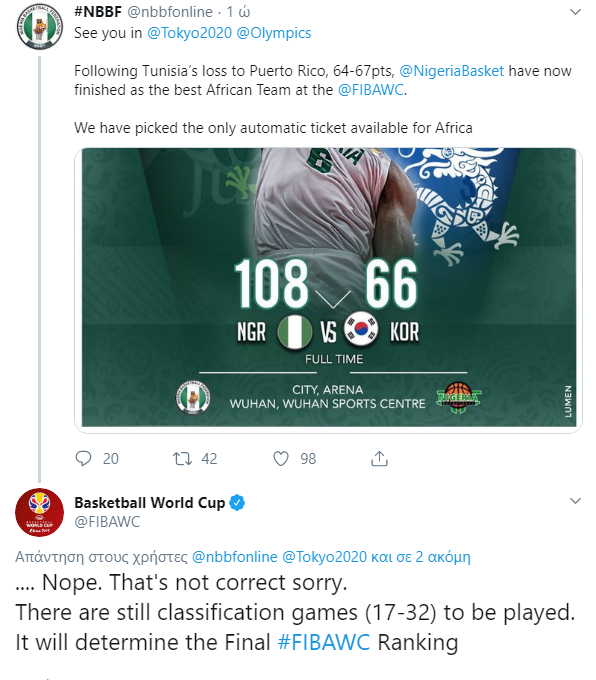Open the @FIBAWC mention in tweet text

coord(371,90)
